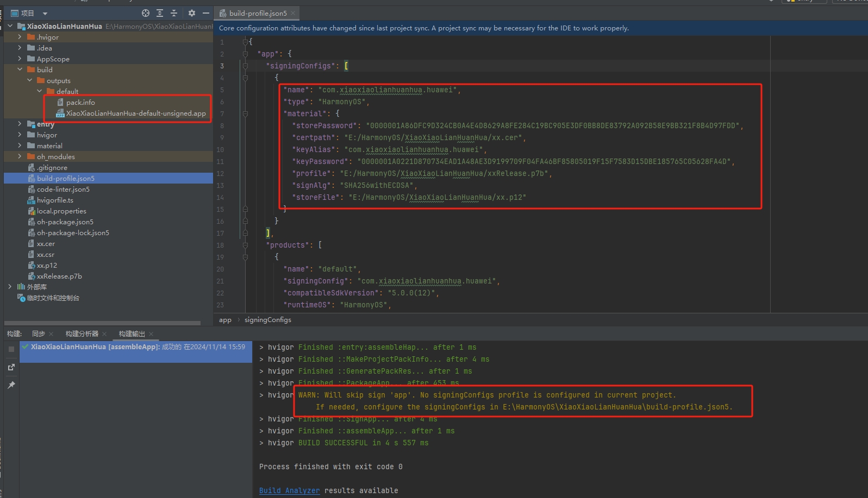This screenshot has width=868, height=498.
Task: Hide the project panel with minus icon
Action: click(x=206, y=13)
